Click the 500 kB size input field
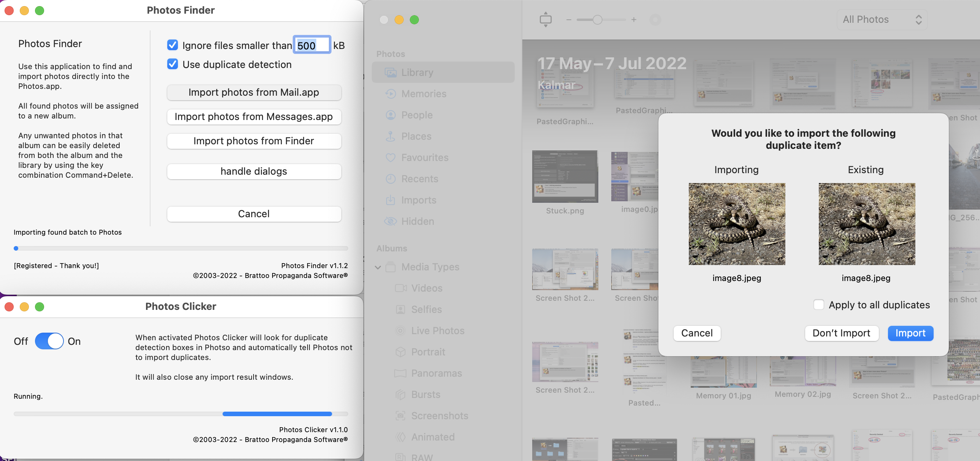The height and width of the screenshot is (461, 980). (312, 45)
